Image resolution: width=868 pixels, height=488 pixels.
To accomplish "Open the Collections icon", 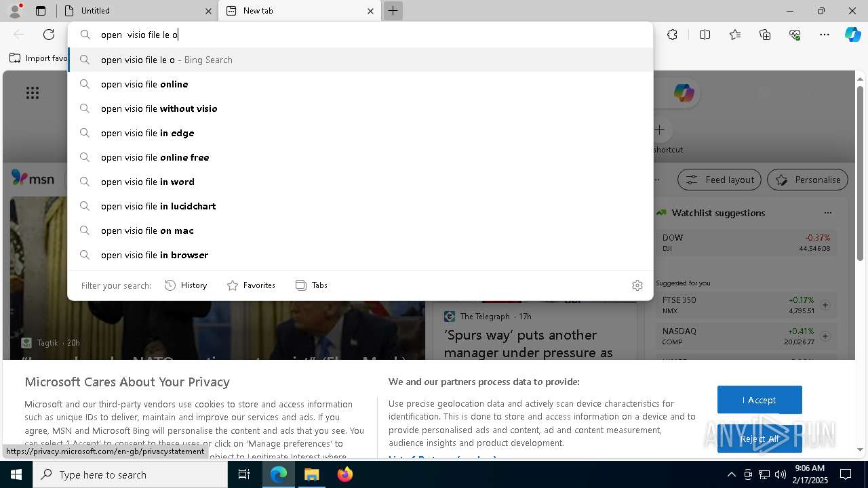I will 765,35.
